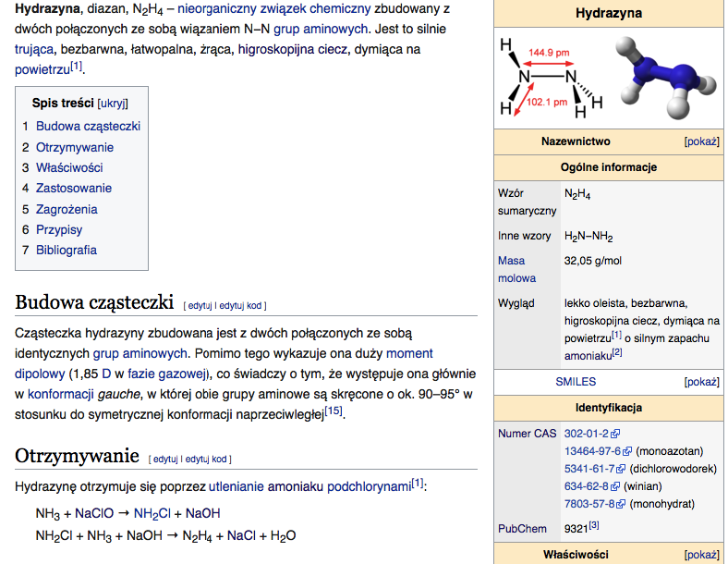The height and width of the screenshot is (564, 728).
Task: Jump to Budowa cząsteczki in contents
Action: [88, 127]
